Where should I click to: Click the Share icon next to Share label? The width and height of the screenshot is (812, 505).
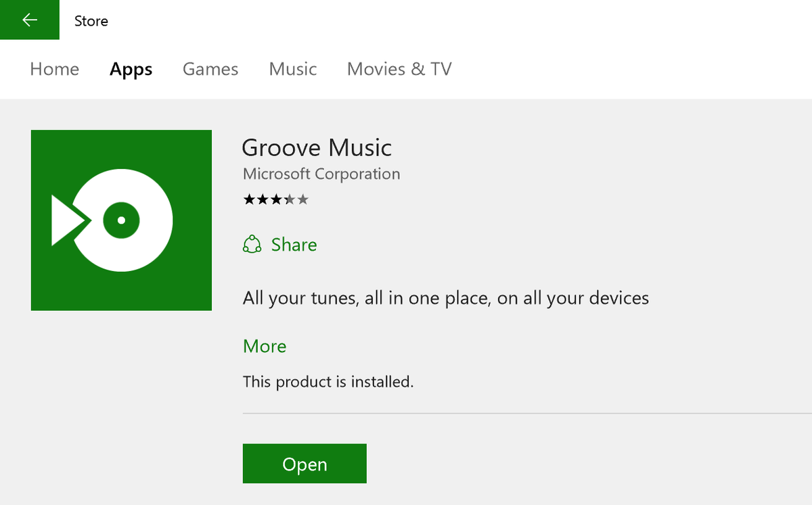click(252, 245)
